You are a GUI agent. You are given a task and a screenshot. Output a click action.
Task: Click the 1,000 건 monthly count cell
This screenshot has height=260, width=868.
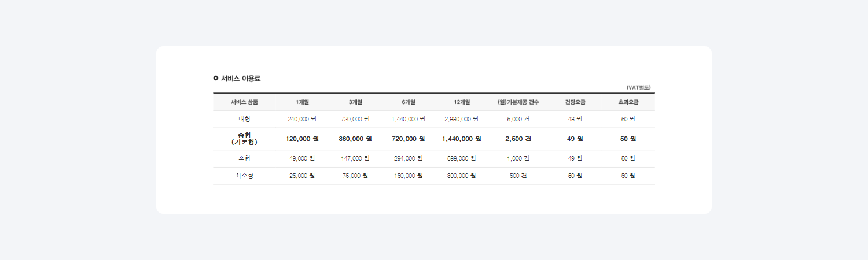pos(518,158)
